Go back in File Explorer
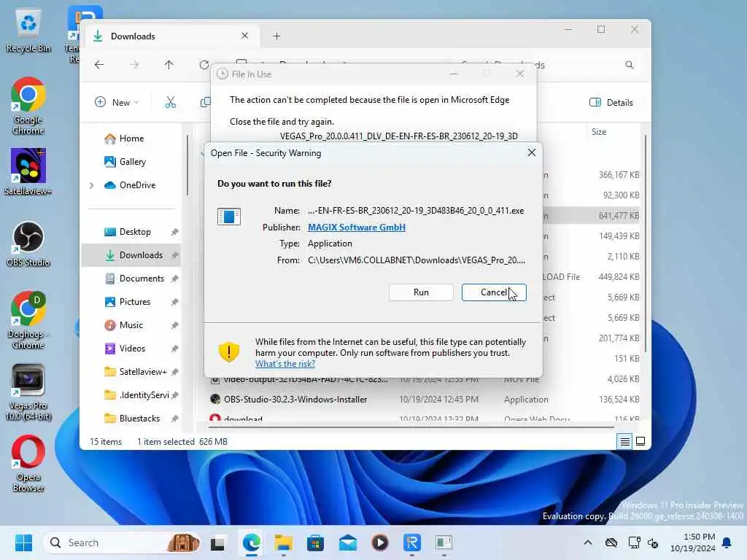747x560 pixels. [x=99, y=65]
